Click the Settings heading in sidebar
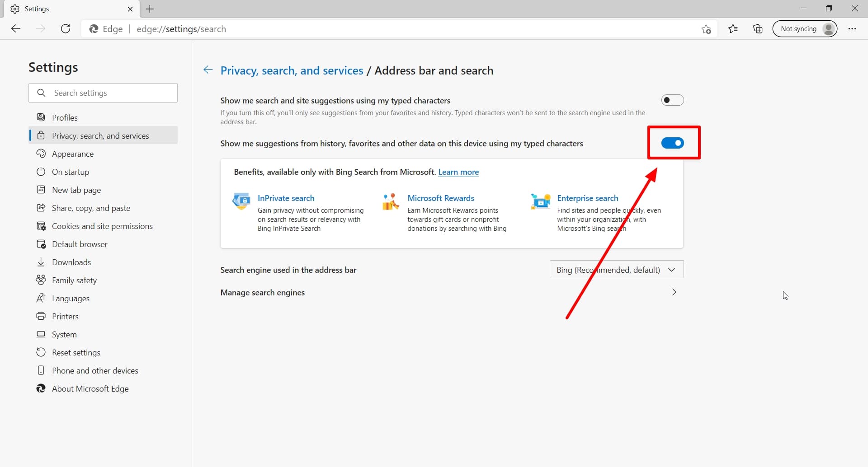The width and height of the screenshot is (868, 467). coord(53,67)
